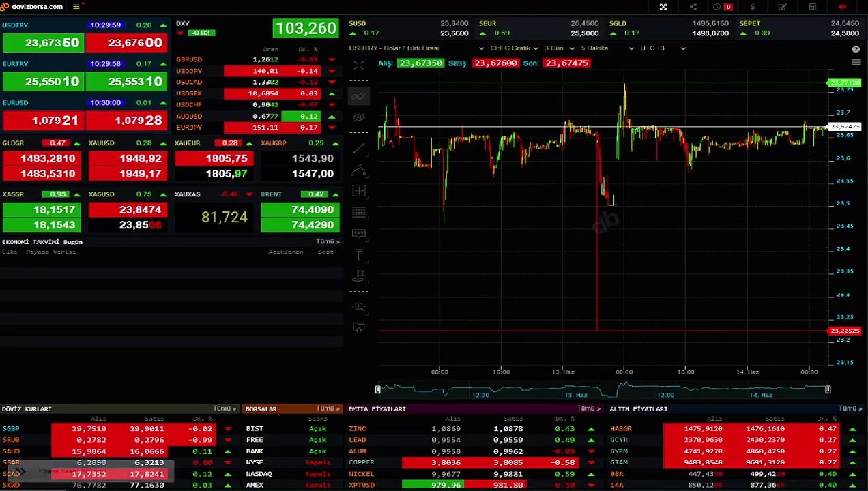The width and height of the screenshot is (868, 491).
Task: Select the flag marker tool
Action: click(359, 276)
